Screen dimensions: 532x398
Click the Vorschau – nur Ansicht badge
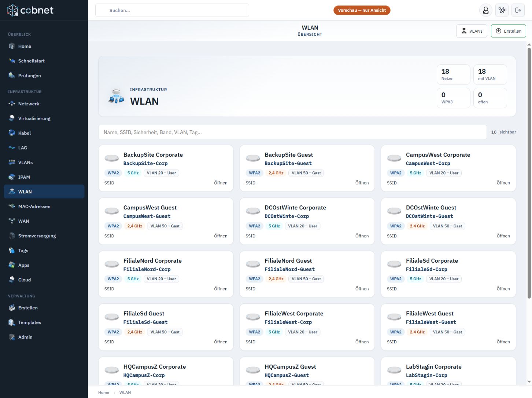click(362, 10)
